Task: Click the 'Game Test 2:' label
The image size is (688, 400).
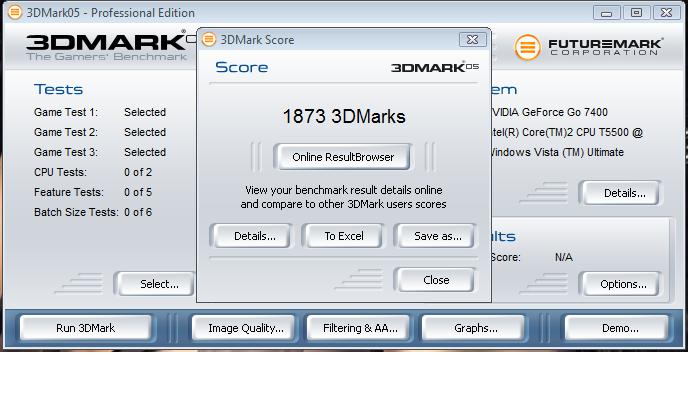Action: click(66, 132)
